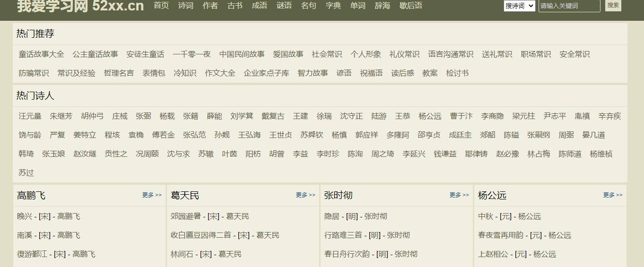This screenshot has height=267, width=644.
Task: Go to the 首页 nav item
Action: [x=161, y=6]
